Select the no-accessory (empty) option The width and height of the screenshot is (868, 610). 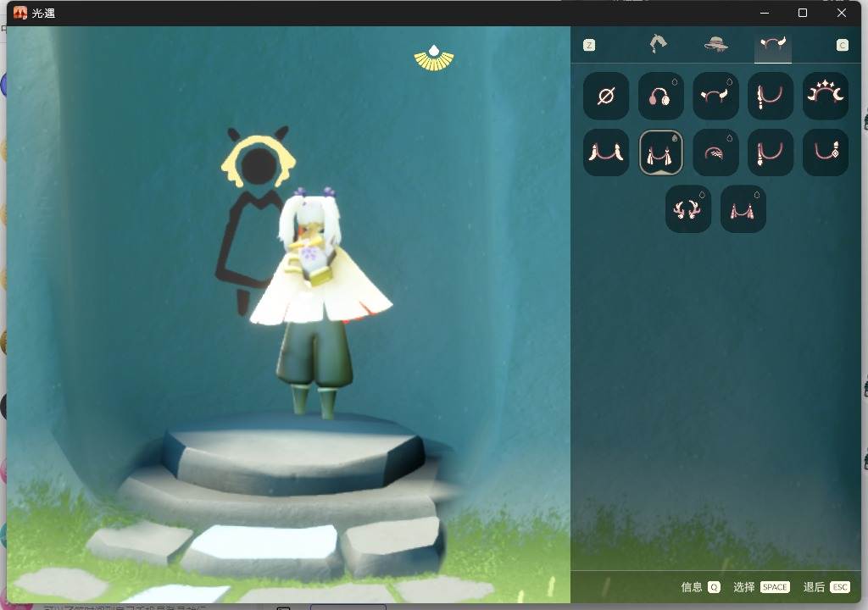tap(605, 96)
